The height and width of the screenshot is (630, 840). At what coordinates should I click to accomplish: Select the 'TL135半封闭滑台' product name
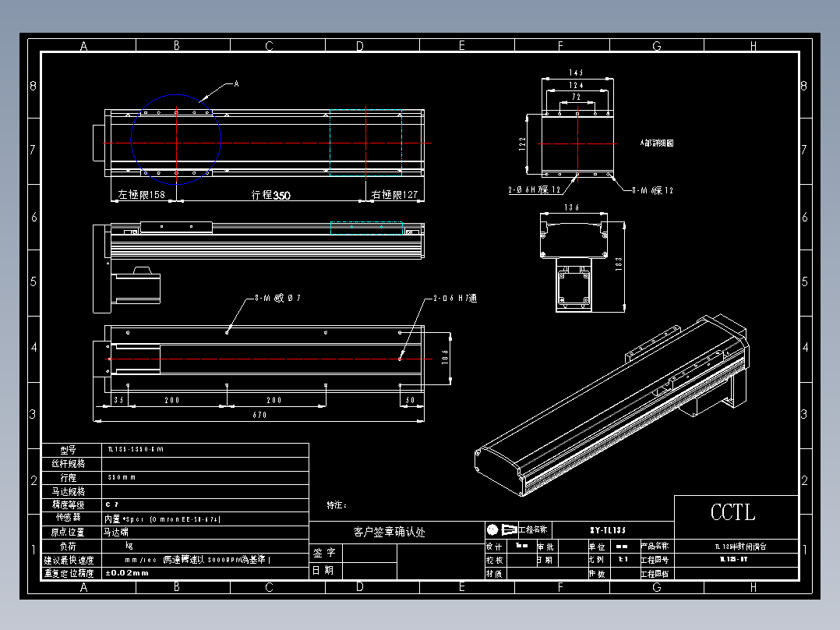click(x=741, y=547)
